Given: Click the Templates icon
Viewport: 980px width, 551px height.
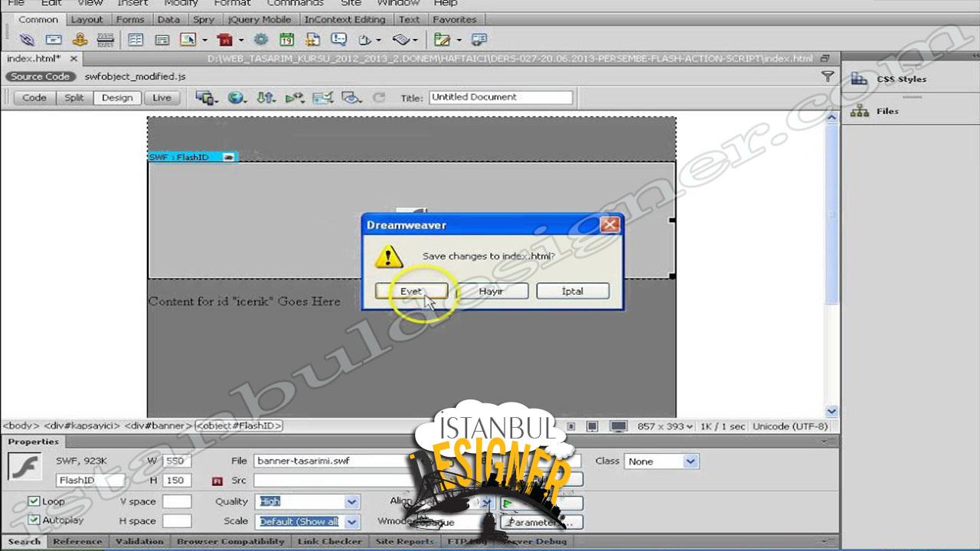Looking at the screenshot, I should coord(443,40).
